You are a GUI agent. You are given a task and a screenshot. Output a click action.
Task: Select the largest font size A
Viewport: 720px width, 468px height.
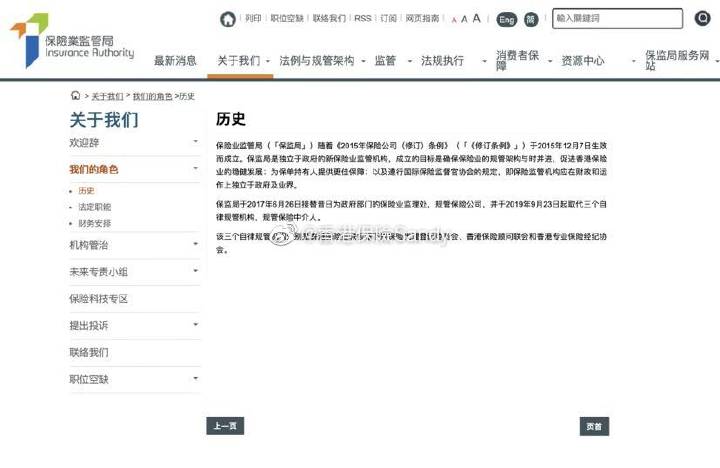click(476, 18)
